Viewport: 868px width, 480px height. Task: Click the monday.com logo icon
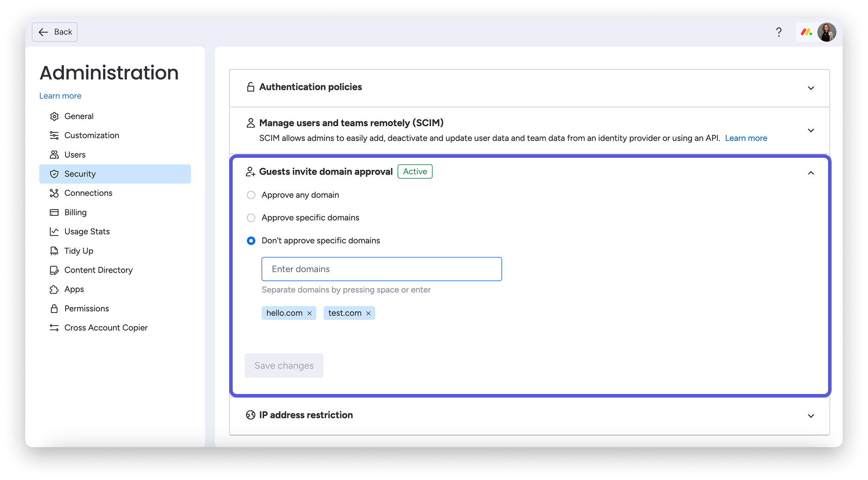(x=805, y=31)
